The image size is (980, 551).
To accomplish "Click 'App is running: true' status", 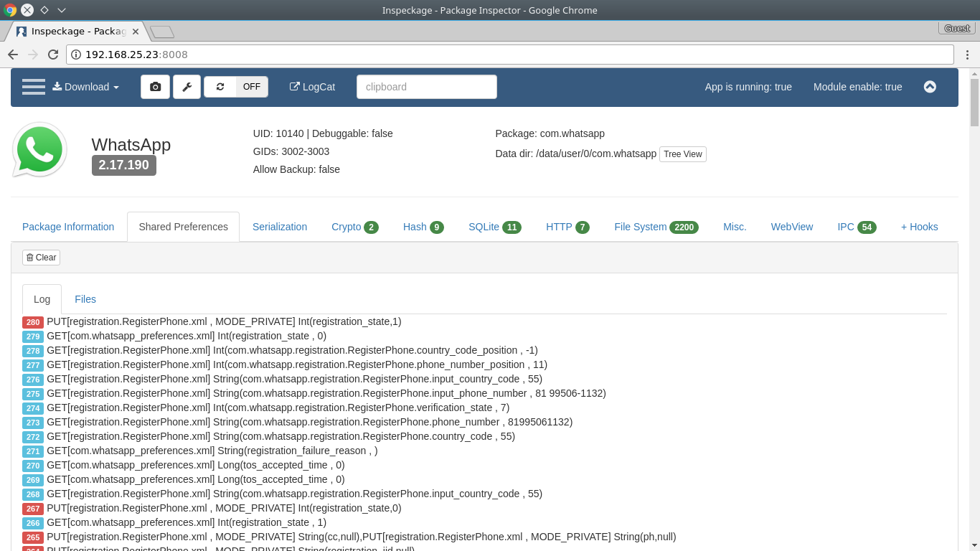I will click(748, 87).
